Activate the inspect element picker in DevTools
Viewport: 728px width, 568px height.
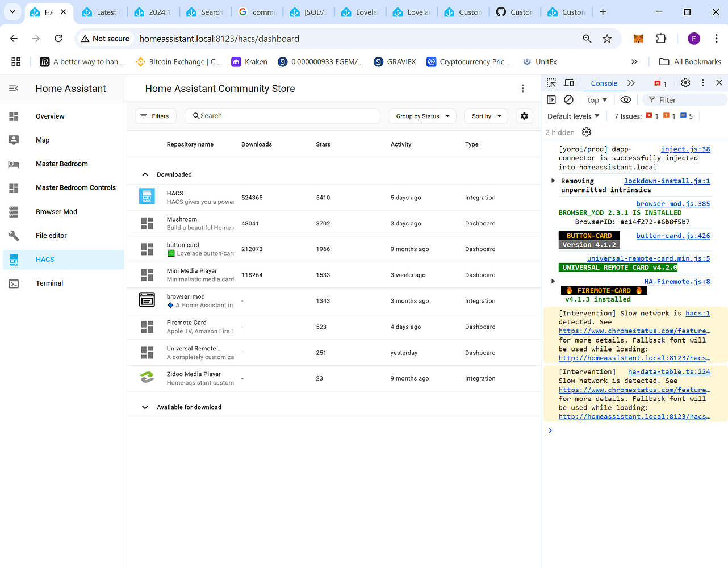point(550,82)
